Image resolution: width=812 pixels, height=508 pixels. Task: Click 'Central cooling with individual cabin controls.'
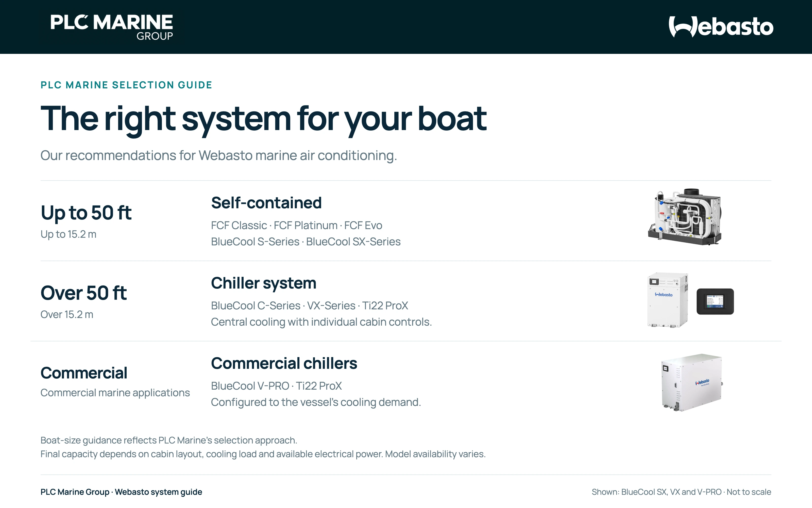click(322, 322)
